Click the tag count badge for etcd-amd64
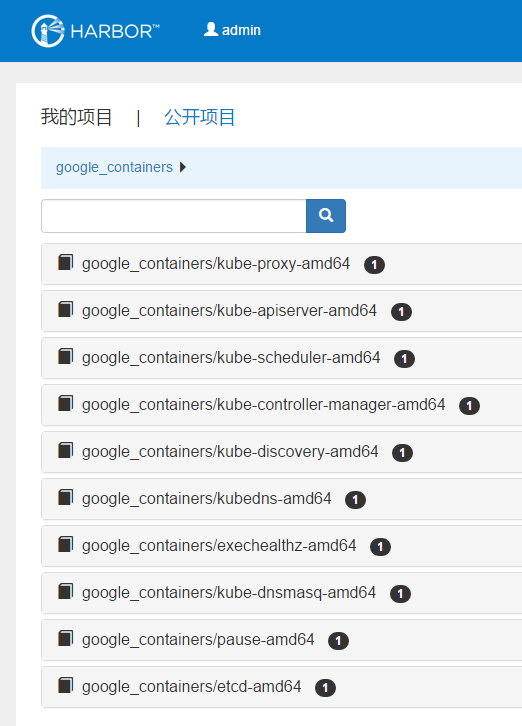 325,688
